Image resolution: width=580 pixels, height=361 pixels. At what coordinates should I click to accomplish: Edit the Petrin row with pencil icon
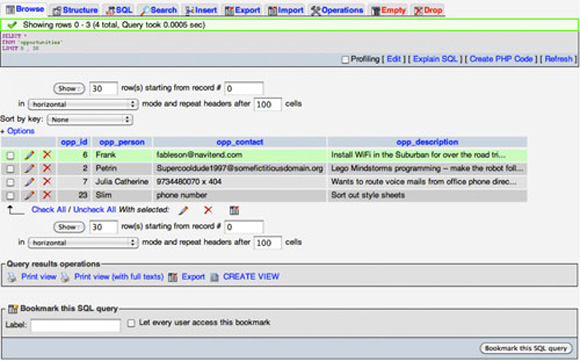[x=29, y=169]
